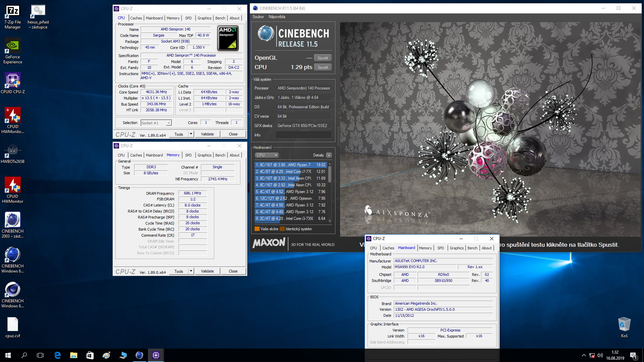Open cpuz.cvf file on desktop
Image resolution: width=644 pixels, height=362 pixels.
13,327
